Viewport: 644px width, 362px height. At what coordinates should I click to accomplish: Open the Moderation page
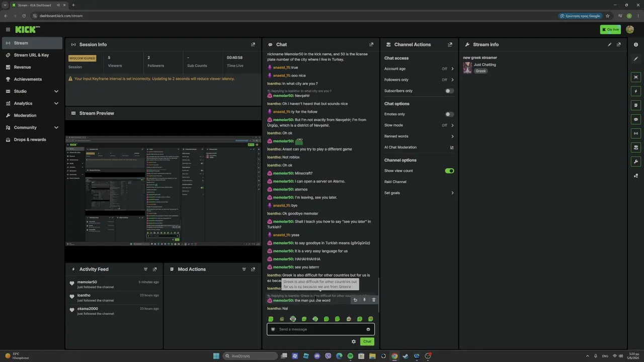(x=32, y=116)
